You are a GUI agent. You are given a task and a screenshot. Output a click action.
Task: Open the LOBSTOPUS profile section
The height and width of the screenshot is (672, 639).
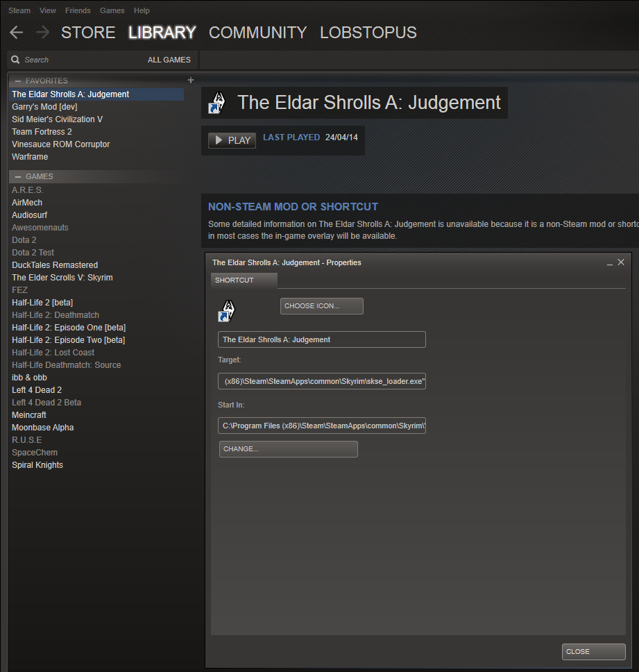tap(368, 33)
